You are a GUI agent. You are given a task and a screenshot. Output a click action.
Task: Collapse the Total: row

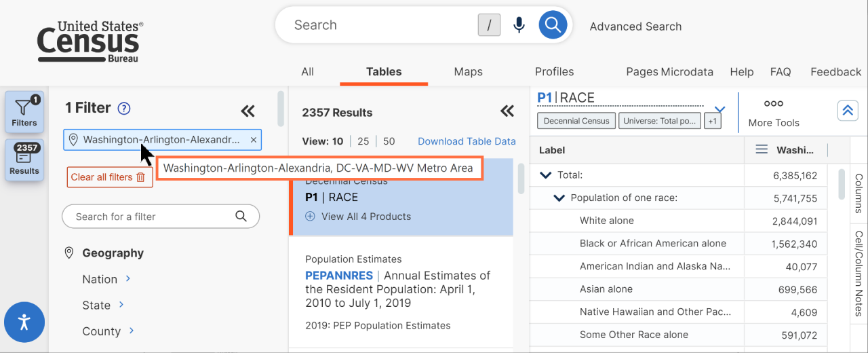[x=545, y=175]
